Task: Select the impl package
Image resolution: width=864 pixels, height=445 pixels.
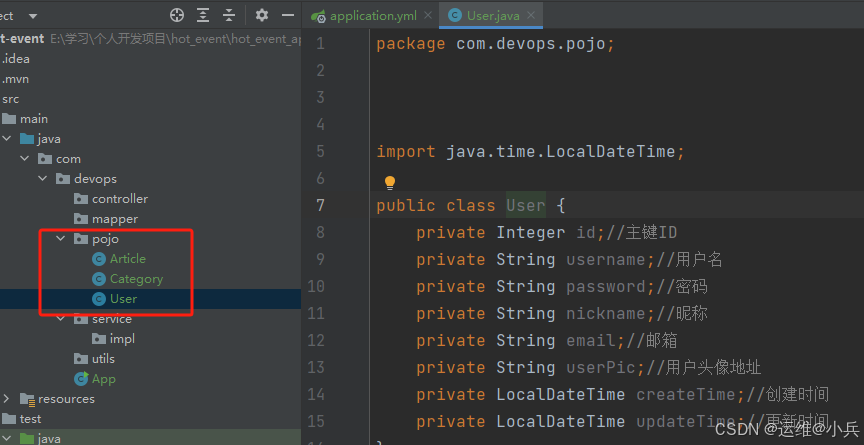Action: click(x=122, y=339)
